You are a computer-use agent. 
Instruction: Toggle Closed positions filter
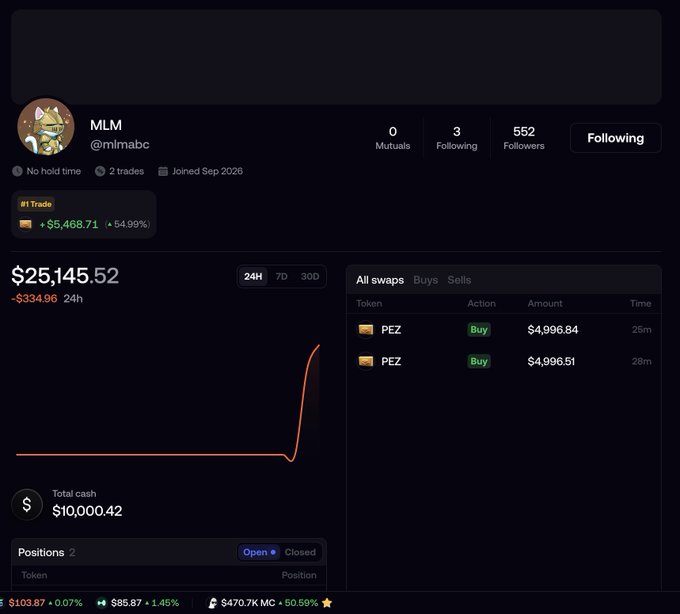(300, 552)
